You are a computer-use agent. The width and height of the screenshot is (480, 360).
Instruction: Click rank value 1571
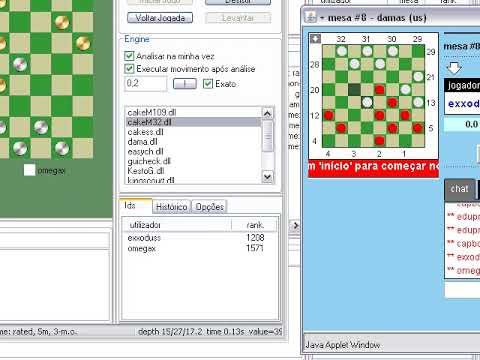[255, 248]
